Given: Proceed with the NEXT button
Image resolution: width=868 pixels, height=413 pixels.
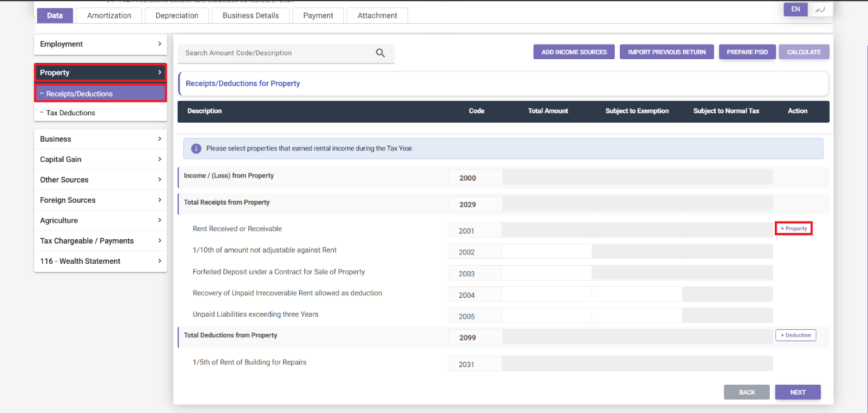Looking at the screenshot, I should click(x=798, y=392).
